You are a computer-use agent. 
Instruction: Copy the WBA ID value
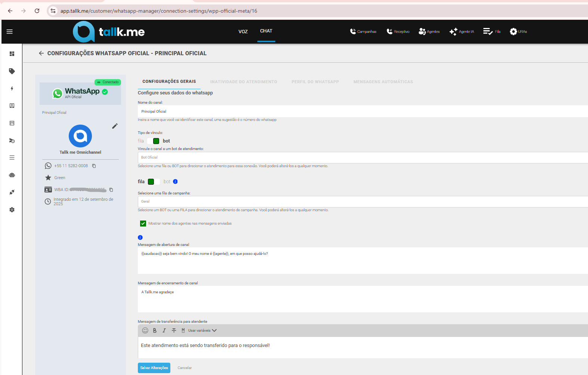[111, 190]
